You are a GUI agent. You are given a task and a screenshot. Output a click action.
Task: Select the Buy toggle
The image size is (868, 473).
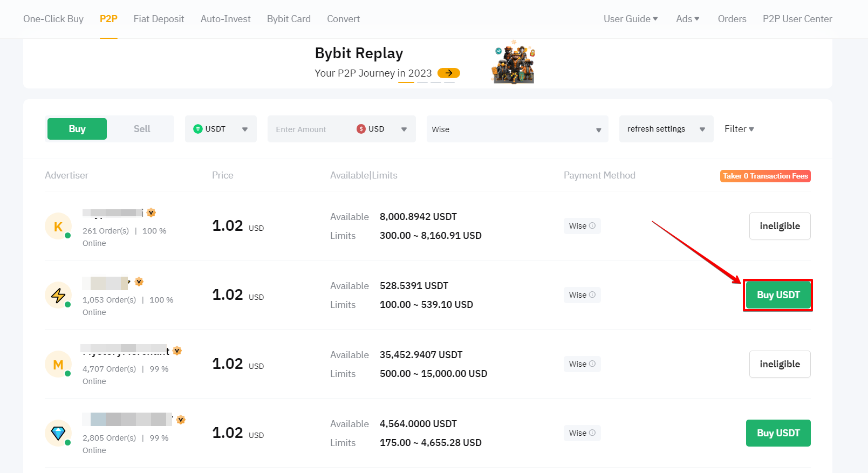[x=77, y=129]
